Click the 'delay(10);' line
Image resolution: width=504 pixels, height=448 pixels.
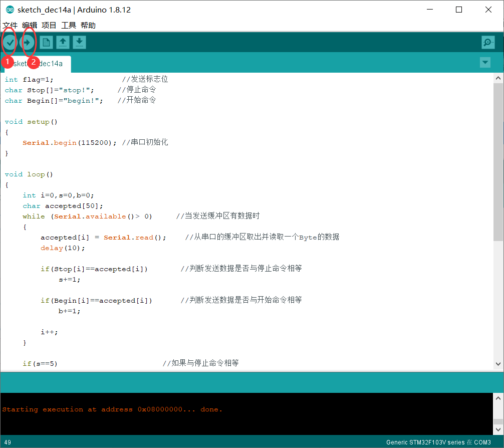[63, 248]
